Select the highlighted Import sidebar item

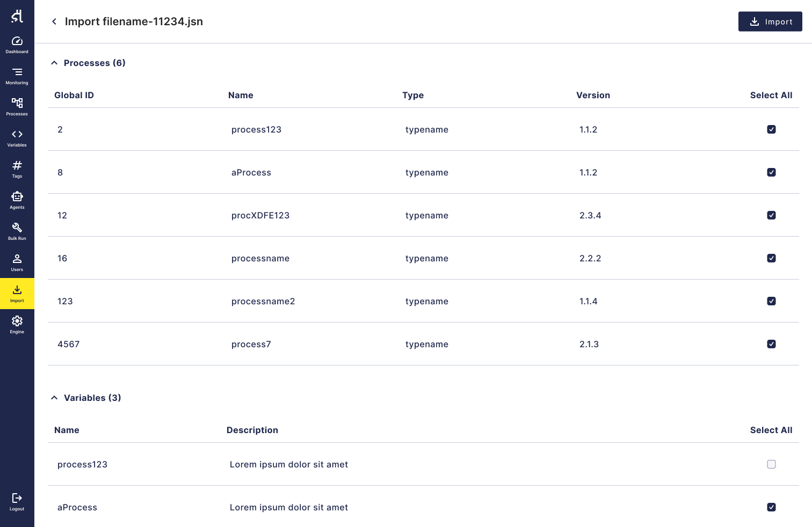pyautogui.click(x=17, y=294)
